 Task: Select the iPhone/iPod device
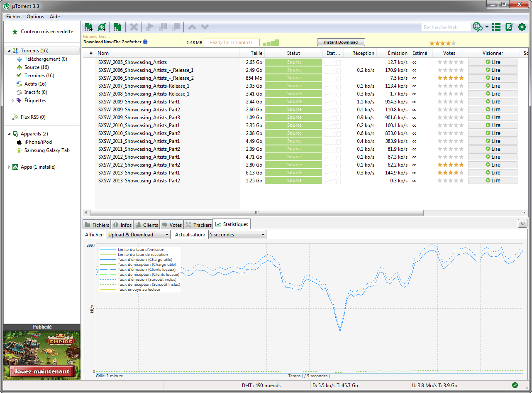[34, 142]
